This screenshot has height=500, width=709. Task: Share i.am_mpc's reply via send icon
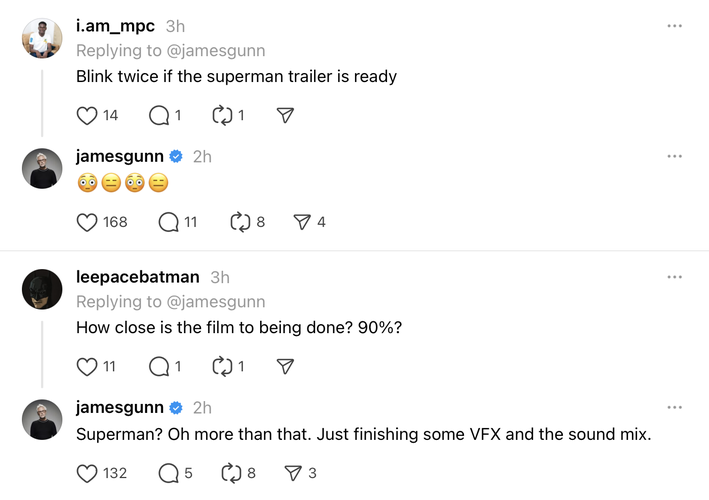285,116
